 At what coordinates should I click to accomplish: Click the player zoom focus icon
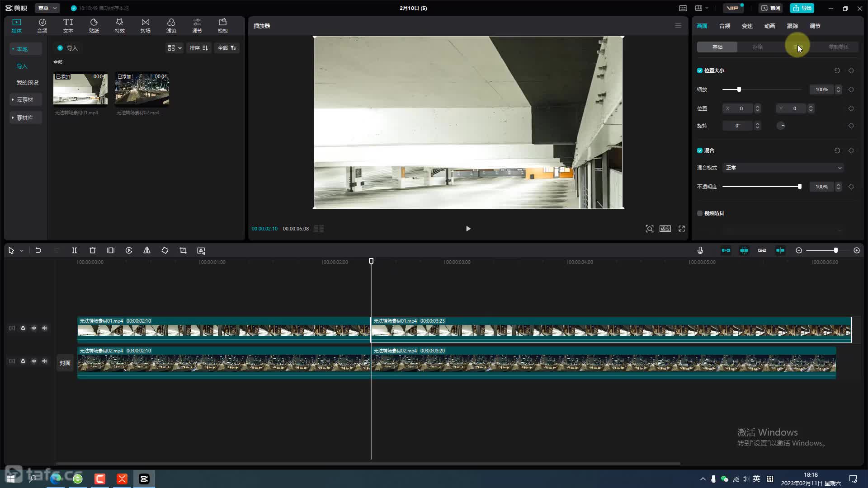[650, 229]
